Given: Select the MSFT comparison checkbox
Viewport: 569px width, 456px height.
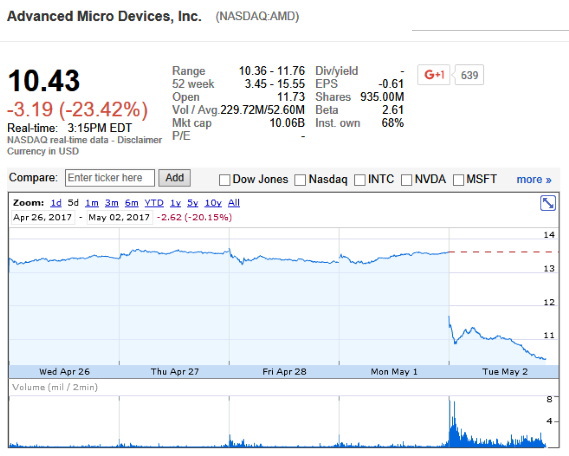Looking at the screenshot, I should tap(458, 180).
